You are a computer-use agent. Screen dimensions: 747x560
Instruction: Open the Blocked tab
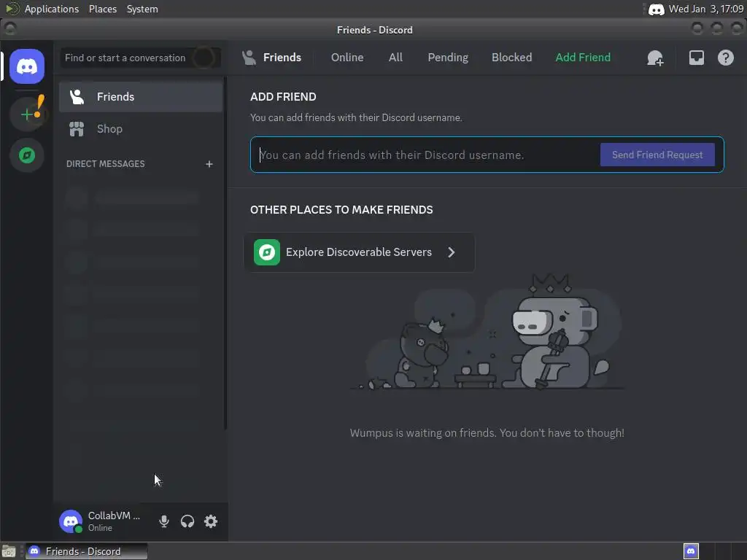click(x=511, y=57)
